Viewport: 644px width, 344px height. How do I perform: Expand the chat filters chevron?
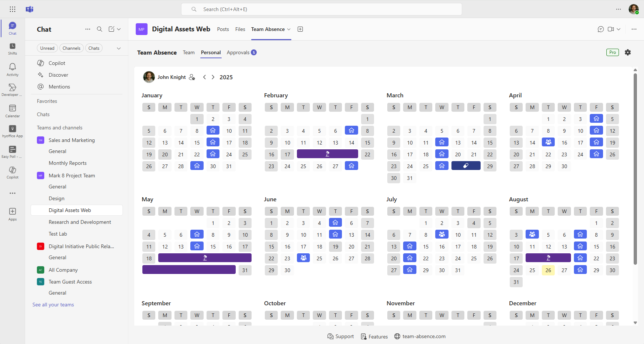[119, 48]
